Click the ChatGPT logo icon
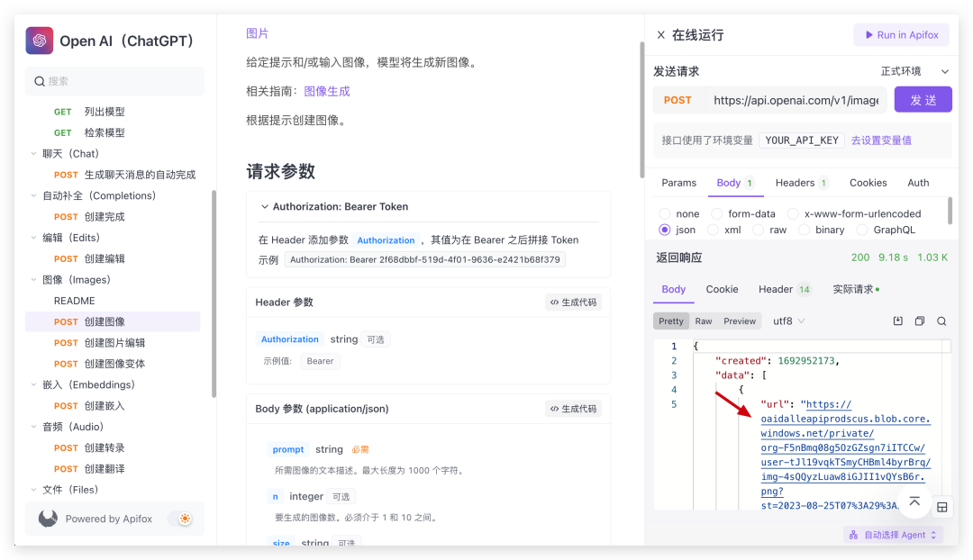 38,41
